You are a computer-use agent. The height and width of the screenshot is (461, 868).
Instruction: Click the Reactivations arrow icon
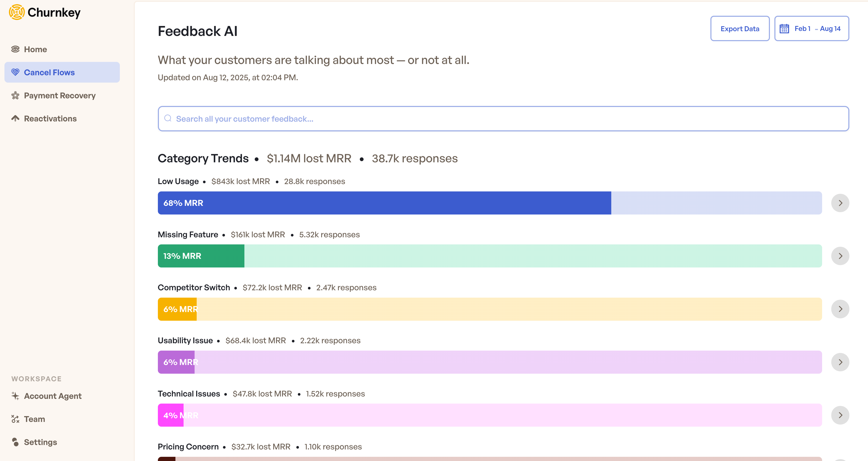click(15, 118)
